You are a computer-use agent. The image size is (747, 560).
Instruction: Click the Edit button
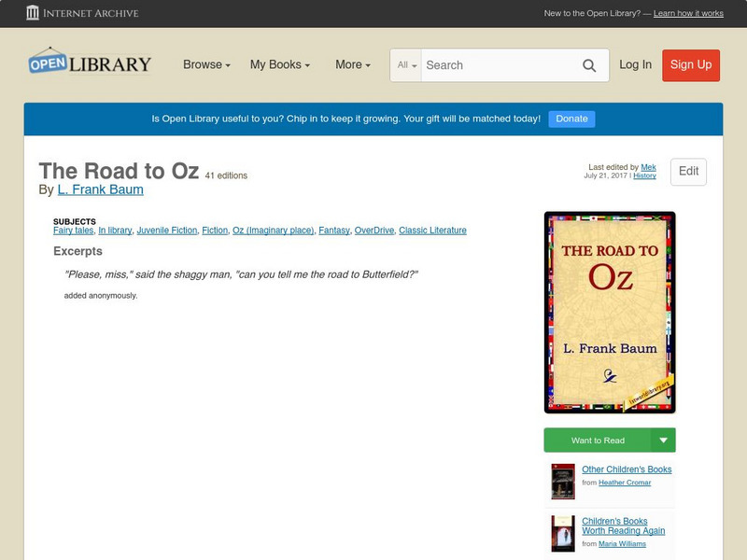(689, 172)
